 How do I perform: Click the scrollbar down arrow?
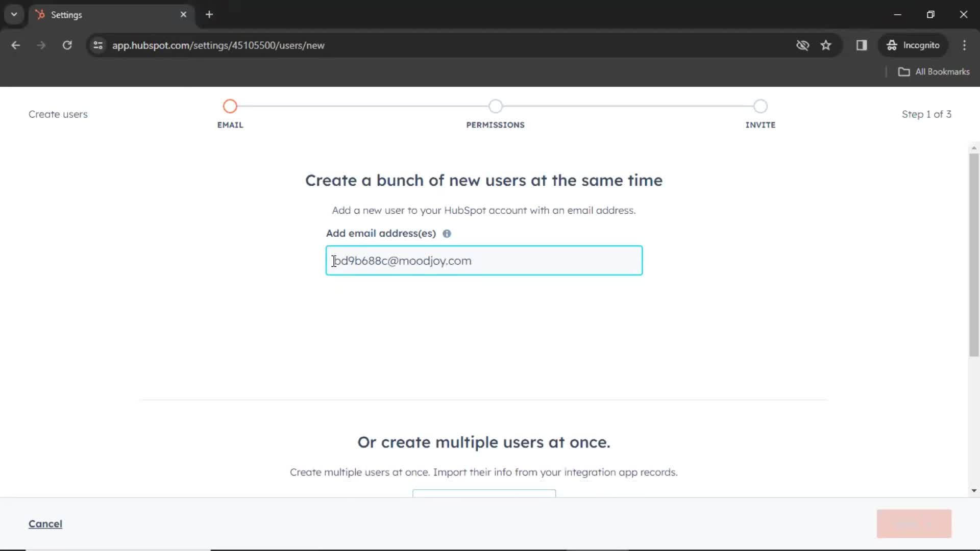point(974,491)
